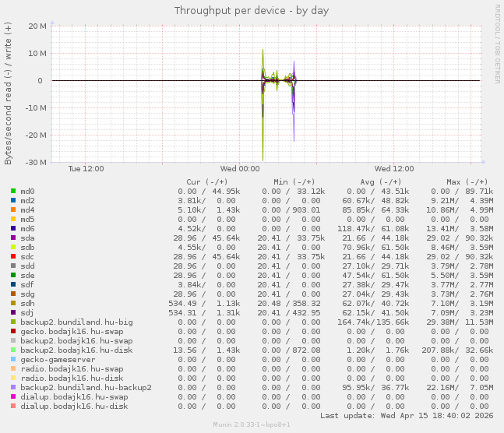Image resolution: width=504 pixels, height=433 pixels.
Task: Click the md2 blue legend swatch
Action: coord(13,200)
